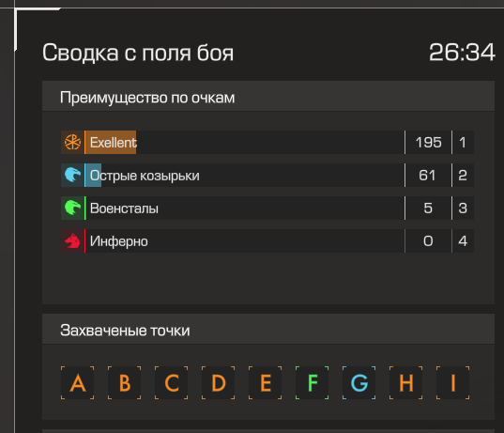504x433 pixels.
Task: Click the Exellent orange score progress bar
Action: (x=111, y=142)
